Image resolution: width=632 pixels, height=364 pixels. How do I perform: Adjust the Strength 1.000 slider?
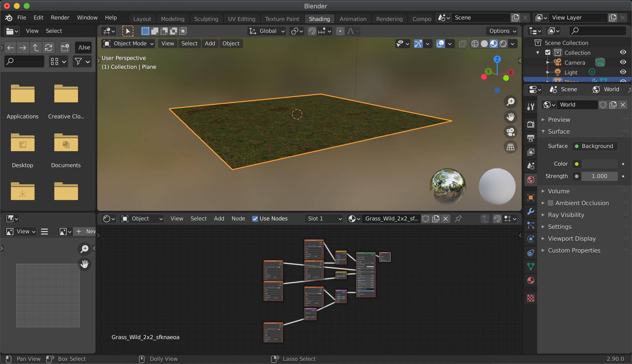click(599, 176)
